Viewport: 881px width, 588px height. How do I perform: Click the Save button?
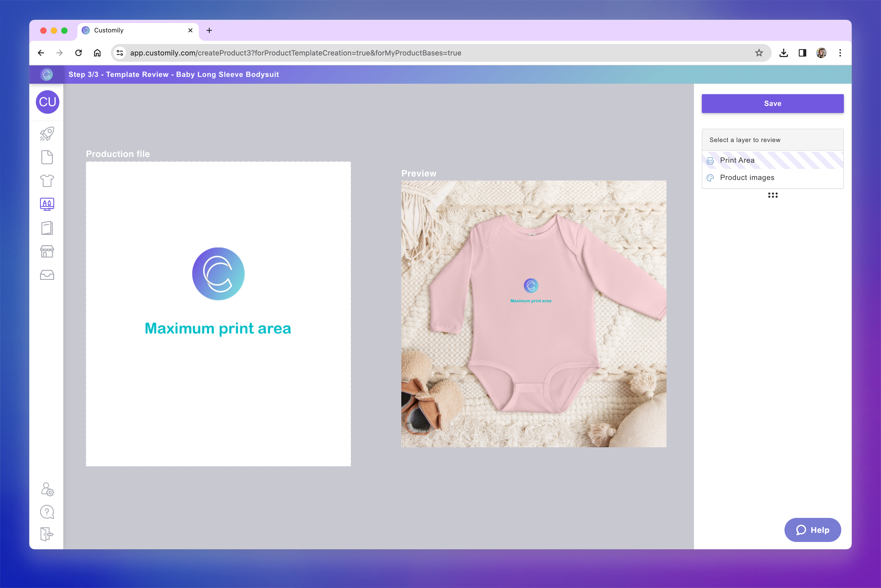coord(772,104)
